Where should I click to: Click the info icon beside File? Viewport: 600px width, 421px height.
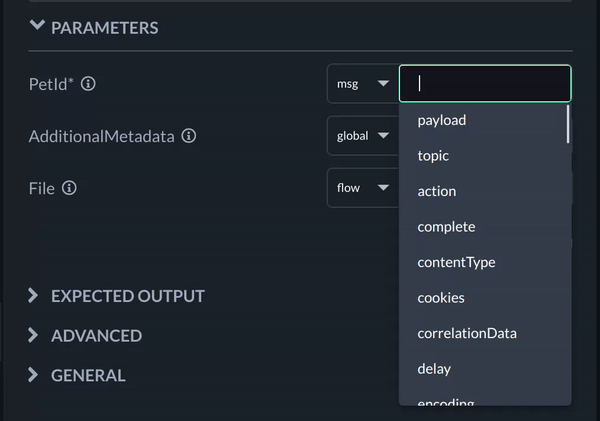[69, 188]
